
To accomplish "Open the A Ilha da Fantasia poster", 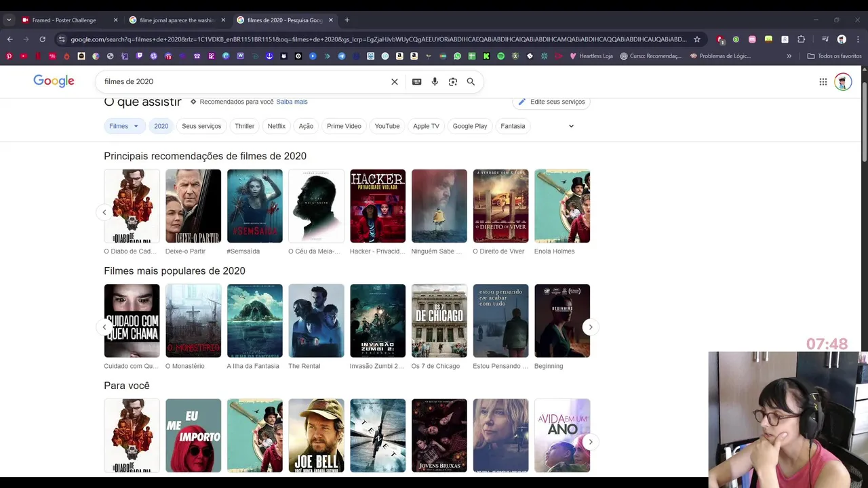I will [x=255, y=321].
